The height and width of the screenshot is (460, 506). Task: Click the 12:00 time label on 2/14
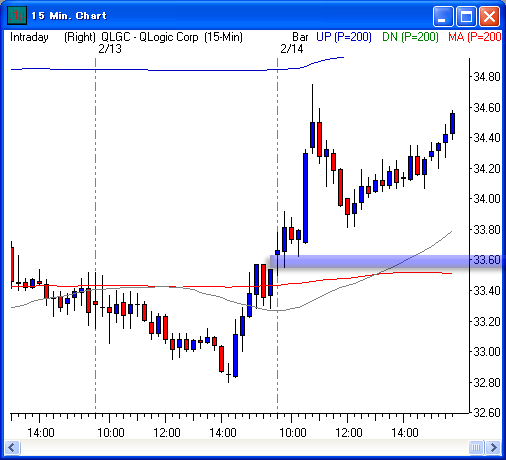pyautogui.click(x=348, y=433)
